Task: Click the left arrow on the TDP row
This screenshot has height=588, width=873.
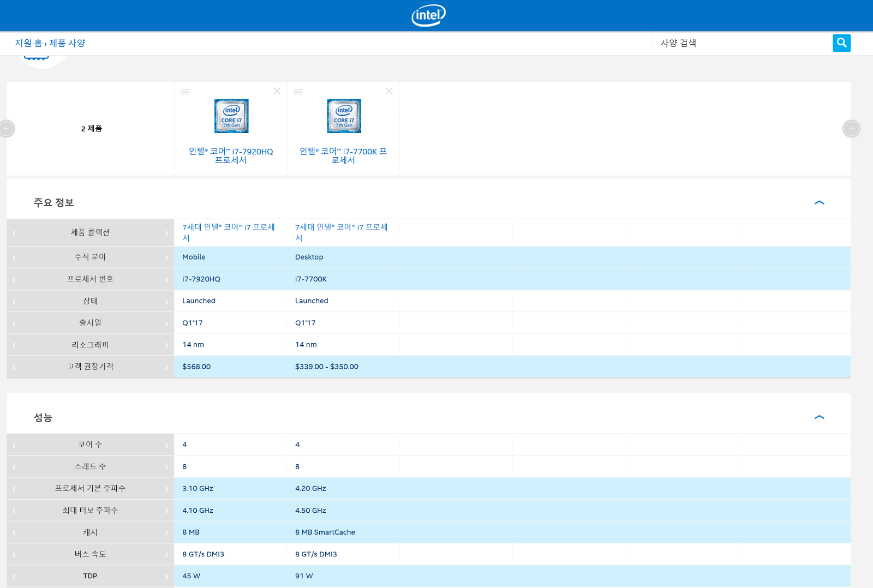Action: pyautogui.click(x=14, y=577)
